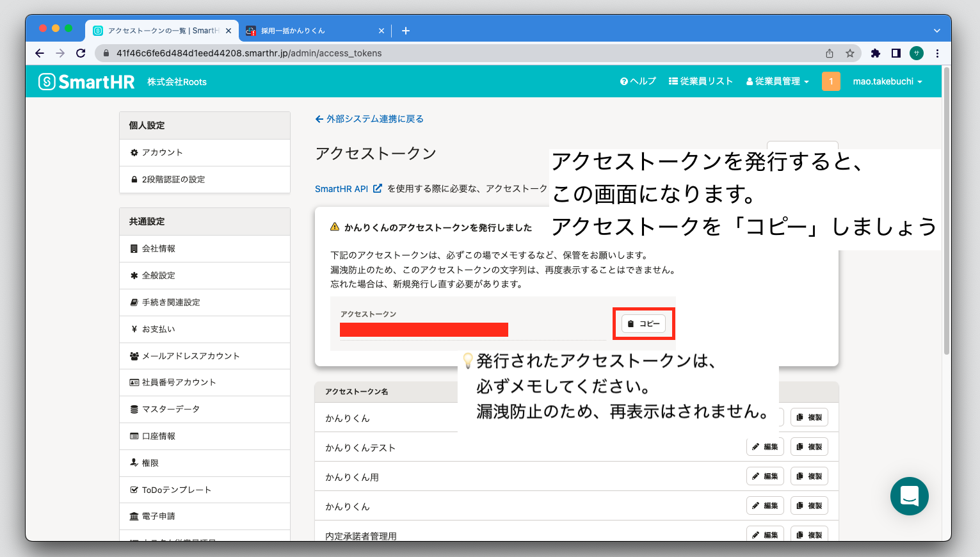Click the かんりくんテスト token name
This screenshot has height=557, width=980.
click(x=360, y=448)
